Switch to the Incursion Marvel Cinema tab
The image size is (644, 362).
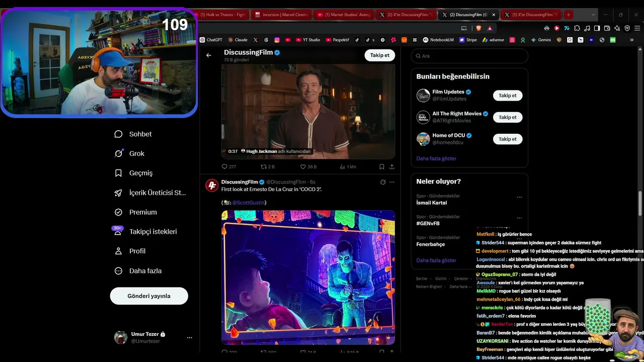tap(282, 15)
